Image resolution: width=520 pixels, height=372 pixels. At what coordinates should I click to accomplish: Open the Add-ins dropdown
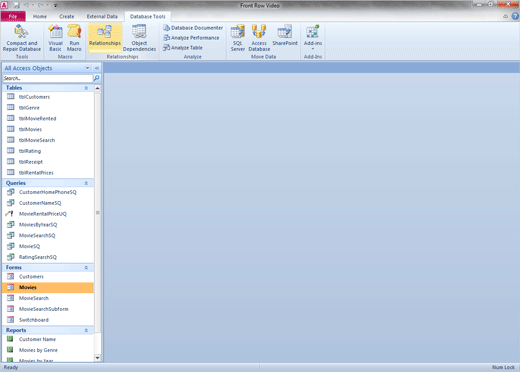(x=313, y=37)
